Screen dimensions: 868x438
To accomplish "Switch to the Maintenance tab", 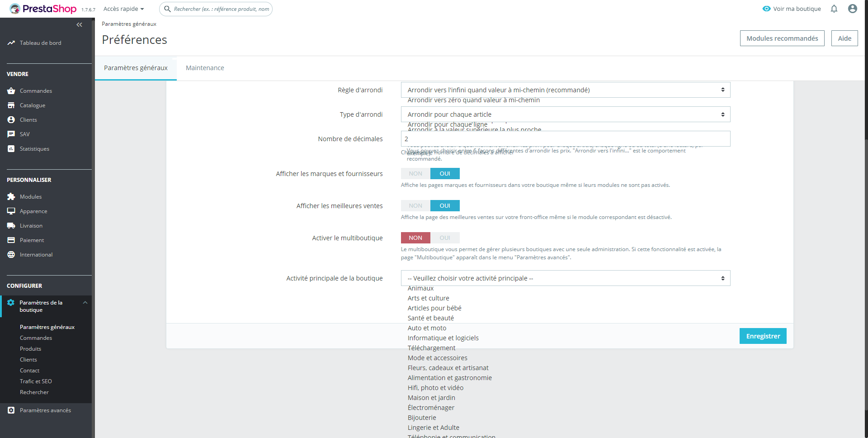I will coord(205,68).
